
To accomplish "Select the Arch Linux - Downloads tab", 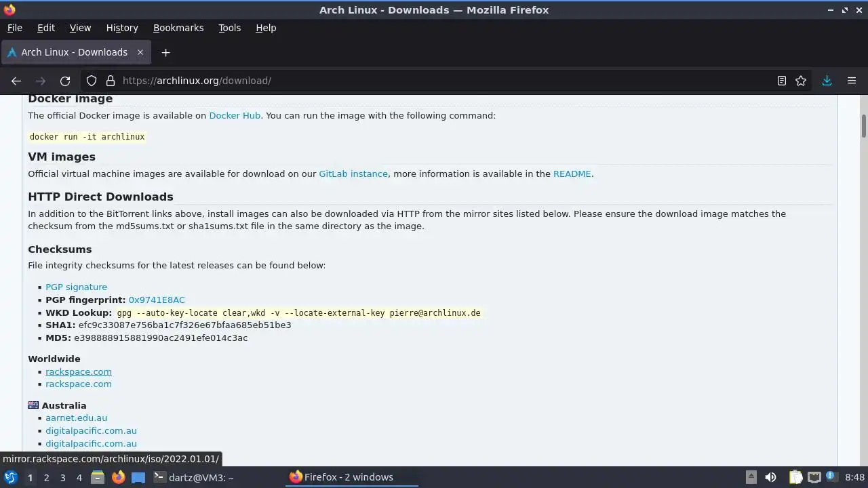I will pos(76,52).
